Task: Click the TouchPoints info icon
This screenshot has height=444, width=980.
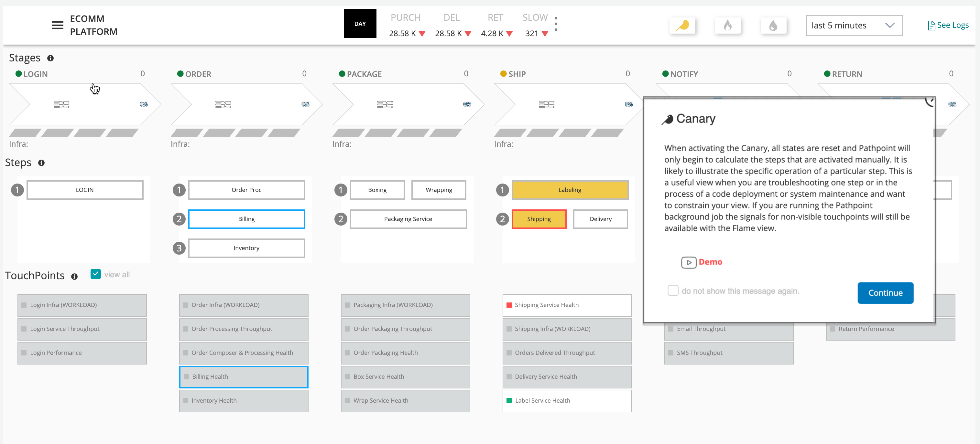Action: tap(75, 276)
